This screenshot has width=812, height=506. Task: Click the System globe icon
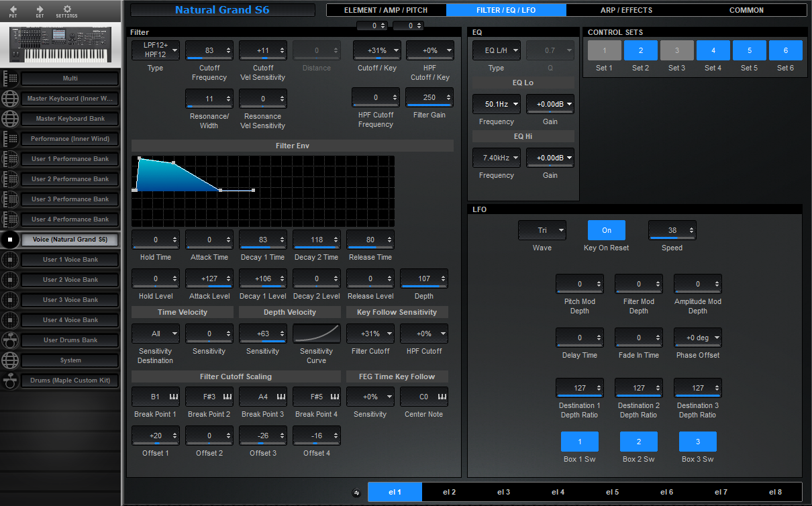coord(9,360)
